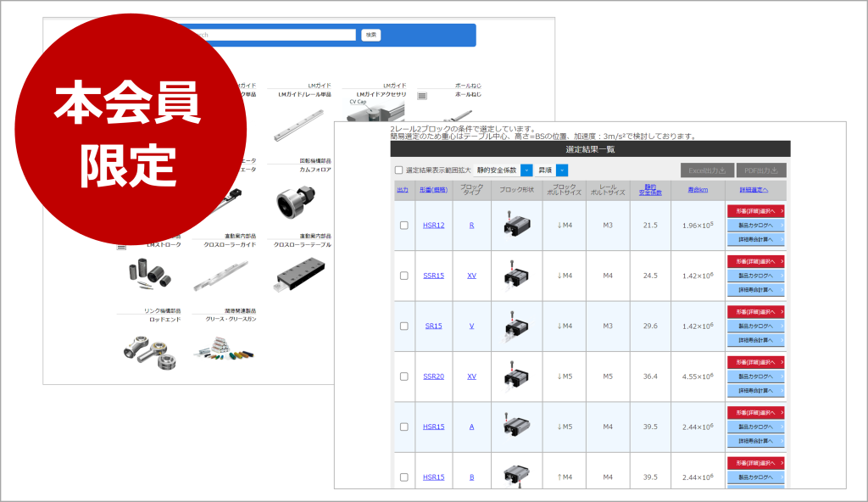The width and height of the screenshot is (868, 502).
Task: Open HSR15 link in the type A row
Action: click(433, 427)
